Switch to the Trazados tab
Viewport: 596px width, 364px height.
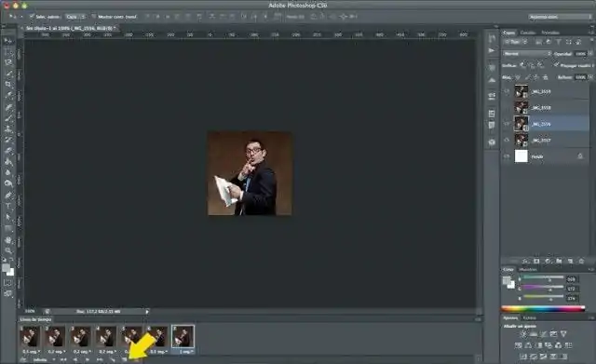click(x=550, y=33)
